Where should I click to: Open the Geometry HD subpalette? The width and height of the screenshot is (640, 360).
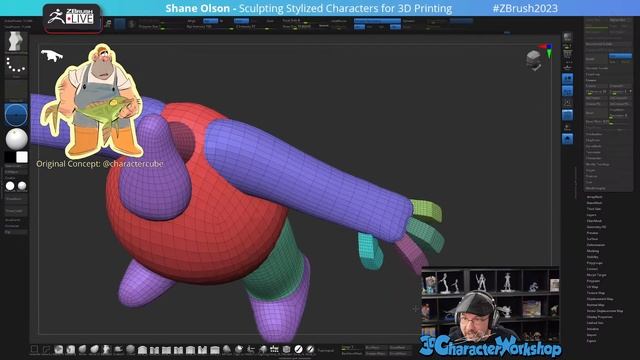(x=596, y=227)
